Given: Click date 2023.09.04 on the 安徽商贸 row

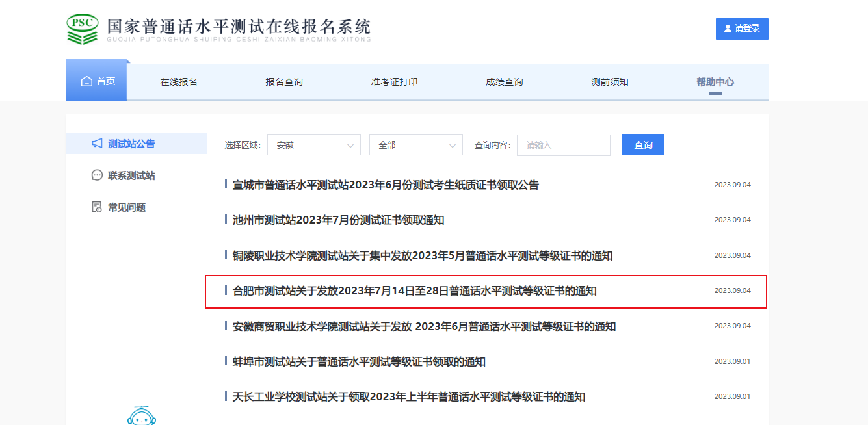Looking at the screenshot, I should coord(732,326).
